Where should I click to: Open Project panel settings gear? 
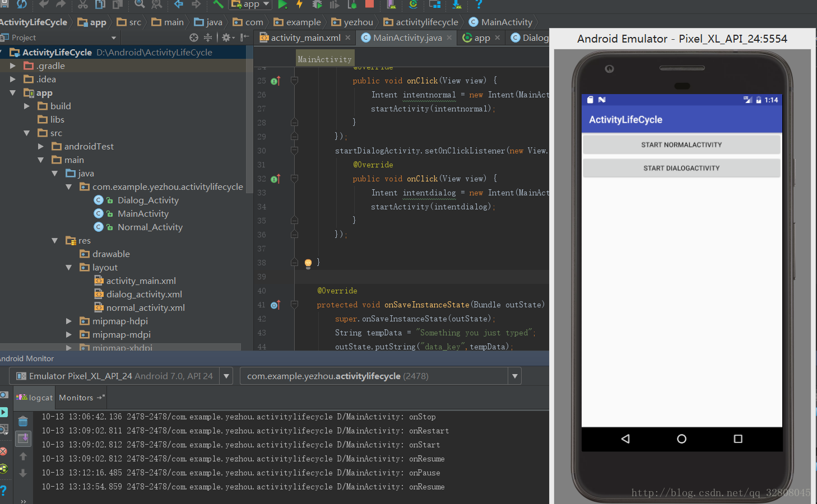point(228,38)
